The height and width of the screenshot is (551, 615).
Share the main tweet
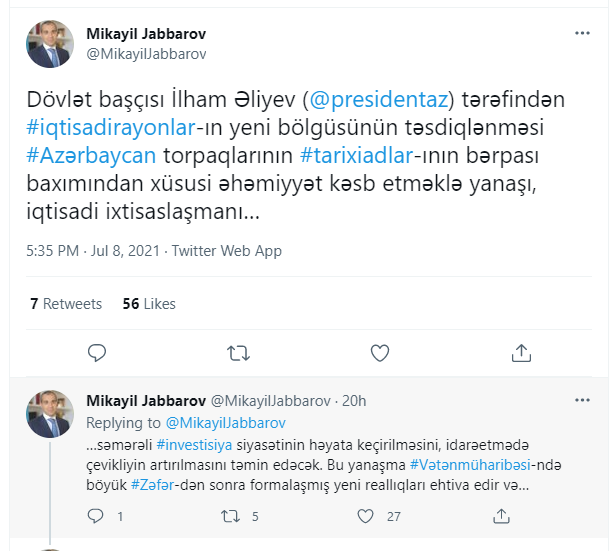[x=521, y=353]
